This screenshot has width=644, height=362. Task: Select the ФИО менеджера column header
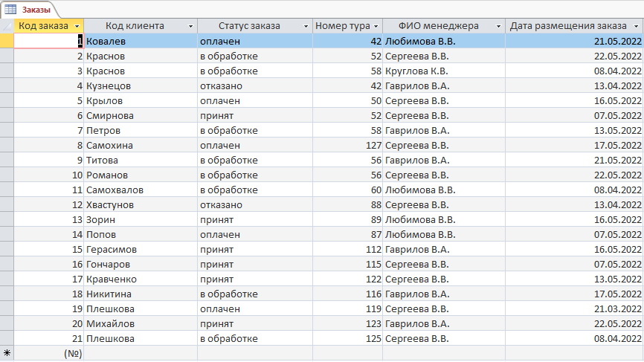pyautogui.click(x=444, y=26)
